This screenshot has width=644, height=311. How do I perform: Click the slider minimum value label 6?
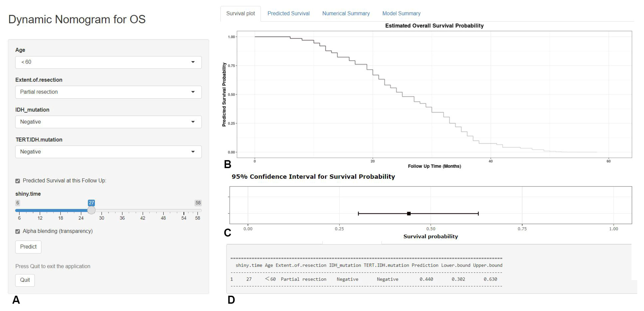[18, 203]
